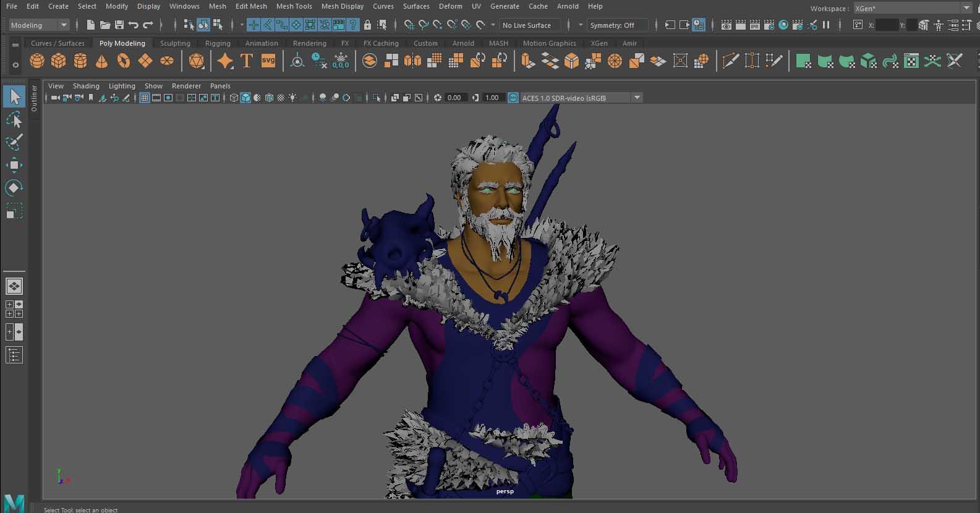Select the Lasso tool in the toolbox
The image size is (980, 513).
14,119
